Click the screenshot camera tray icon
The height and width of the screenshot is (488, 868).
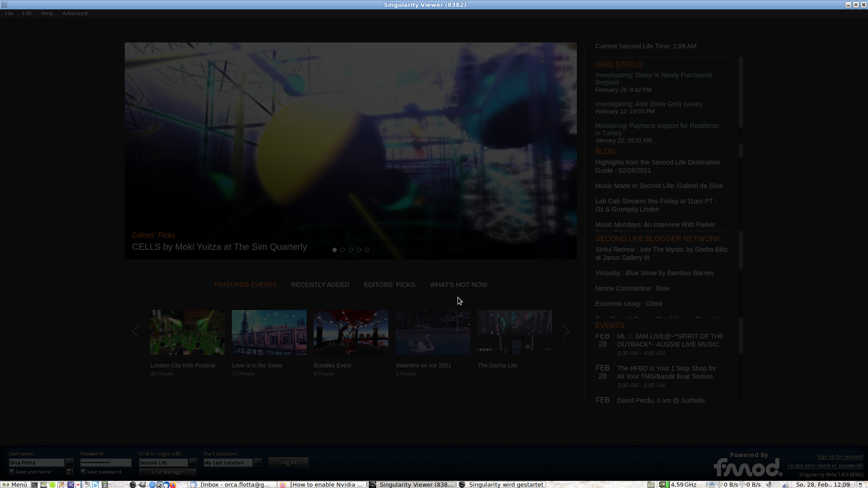[651, 484]
